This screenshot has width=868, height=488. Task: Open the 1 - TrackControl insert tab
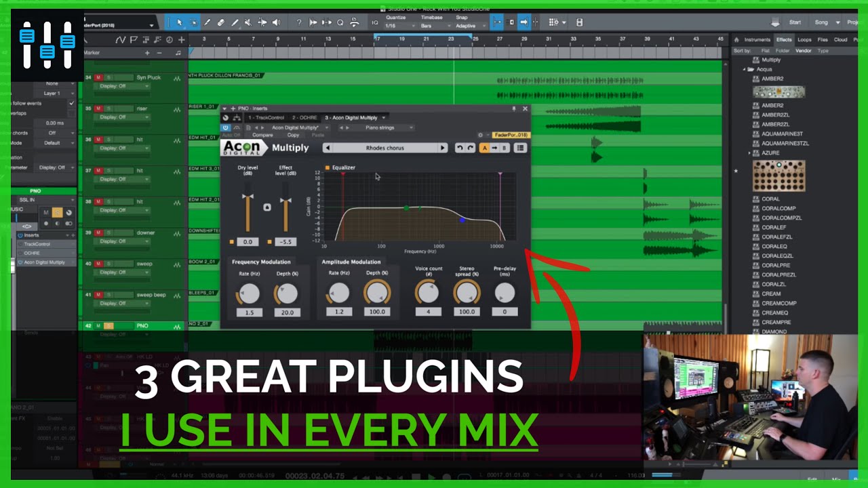[267, 118]
